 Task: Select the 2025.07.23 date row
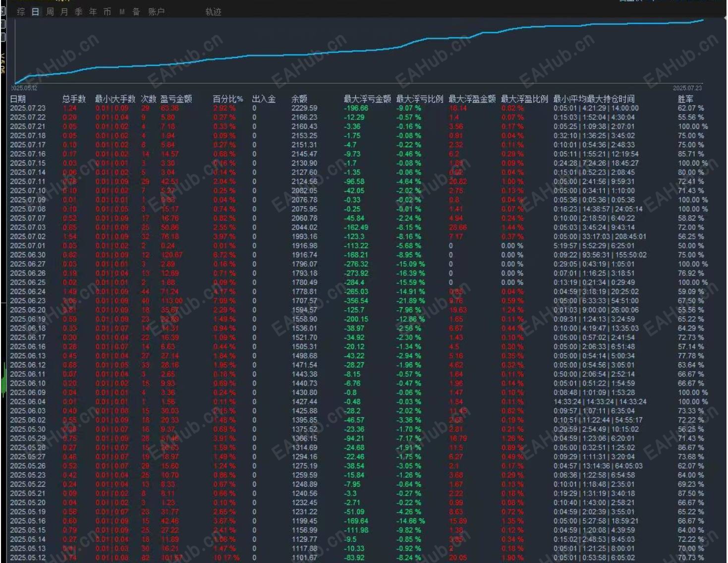pos(28,108)
